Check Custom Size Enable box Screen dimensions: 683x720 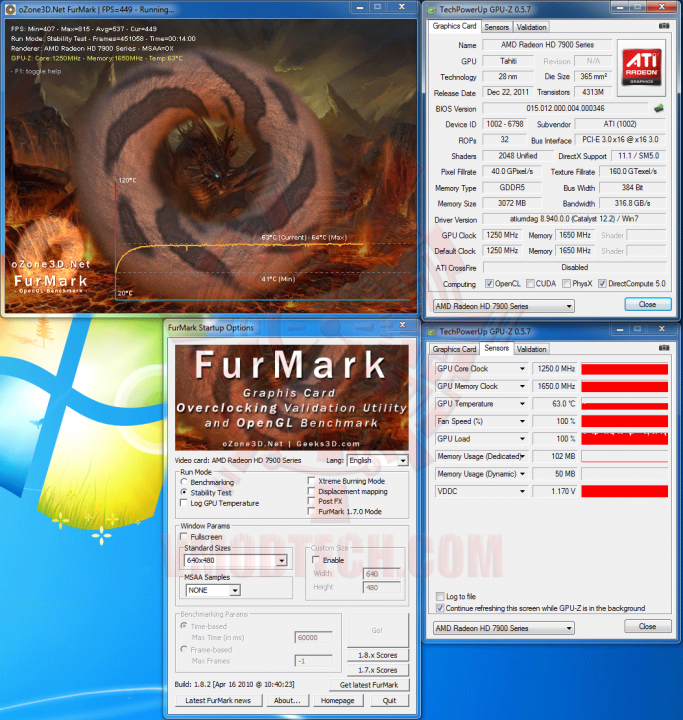pos(316,560)
